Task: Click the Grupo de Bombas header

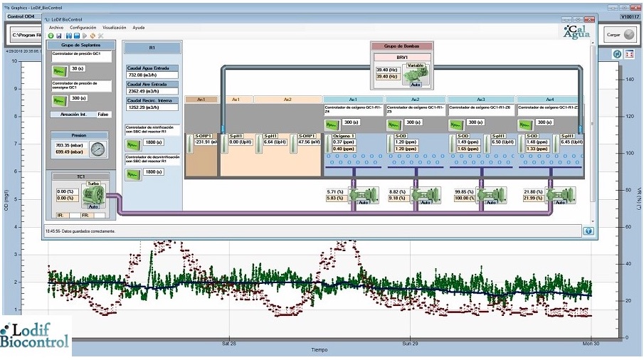Action: 401,46
